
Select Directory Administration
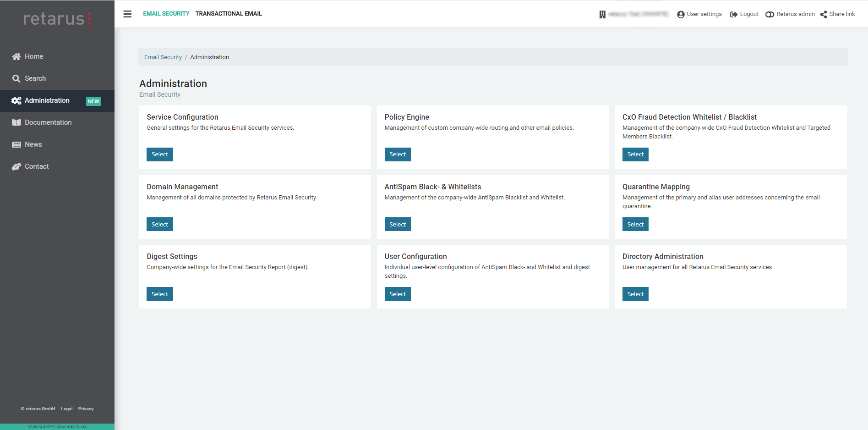(x=635, y=294)
